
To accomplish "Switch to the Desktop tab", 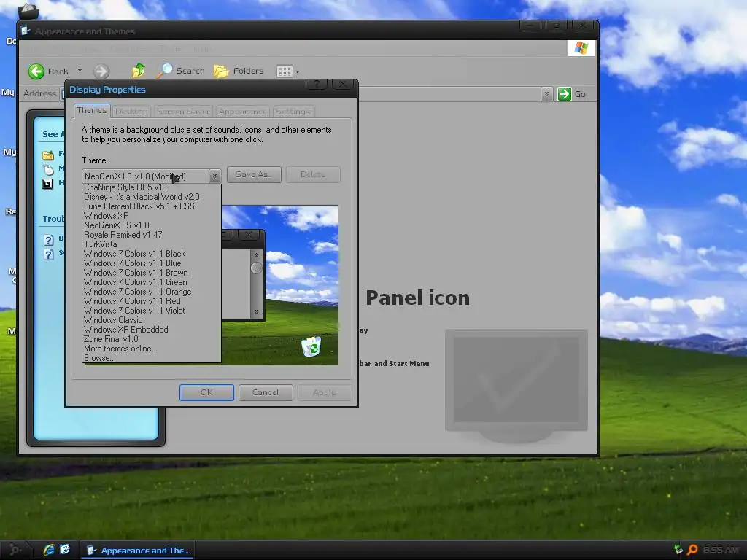I will pyautogui.click(x=131, y=112).
